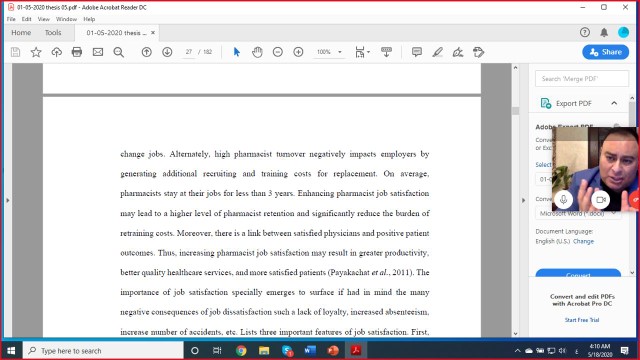The width and height of the screenshot is (640, 360).
Task: Add a sticky note comment
Action: tap(417, 52)
